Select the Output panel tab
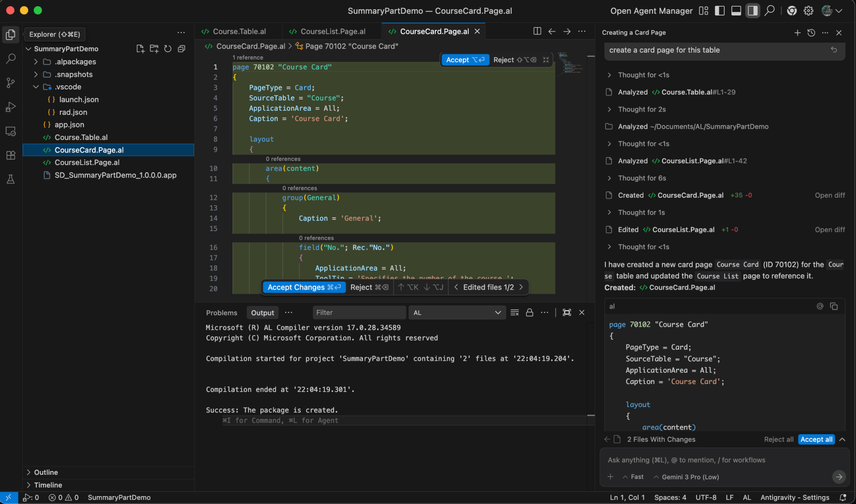 [x=263, y=313]
